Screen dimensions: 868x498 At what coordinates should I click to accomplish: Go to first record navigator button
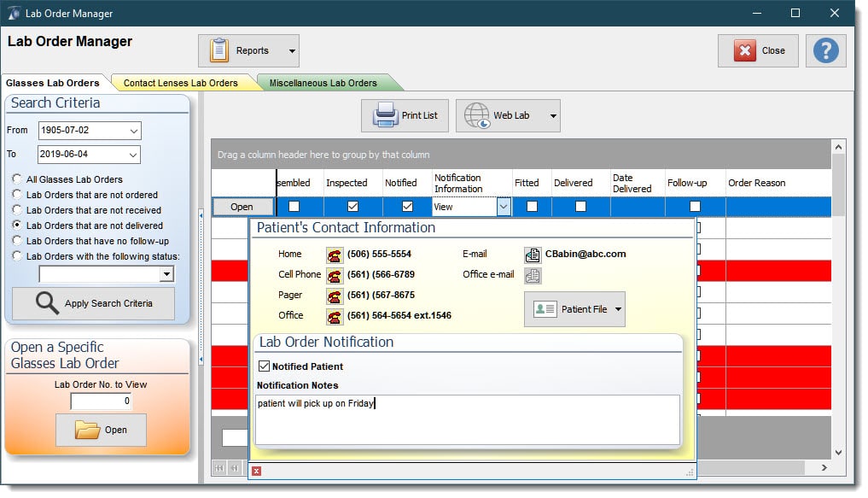coord(219,468)
